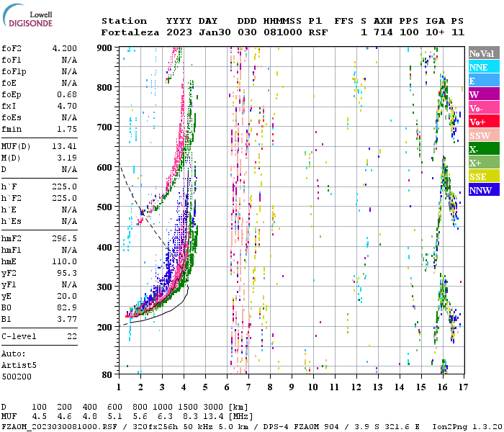Click the hmF2 value 296.5
Screen dimensions: 504x432
[x=65, y=238]
